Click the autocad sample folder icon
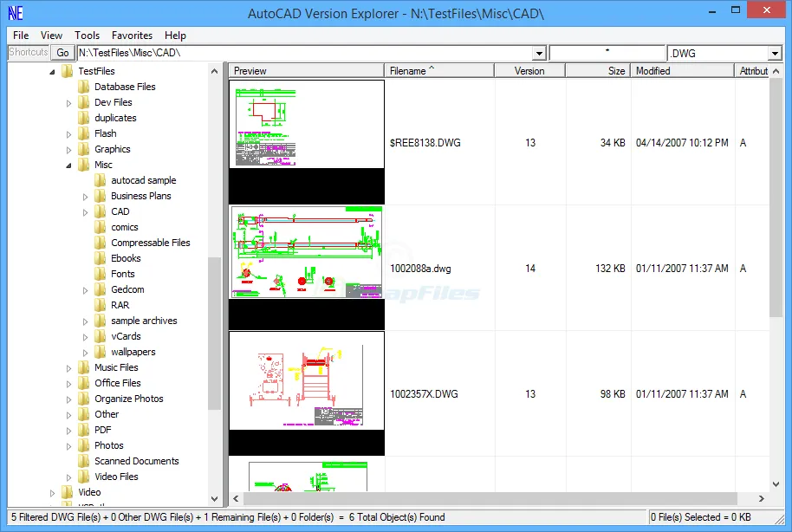This screenshot has height=532, width=792. (x=101, y=180)
